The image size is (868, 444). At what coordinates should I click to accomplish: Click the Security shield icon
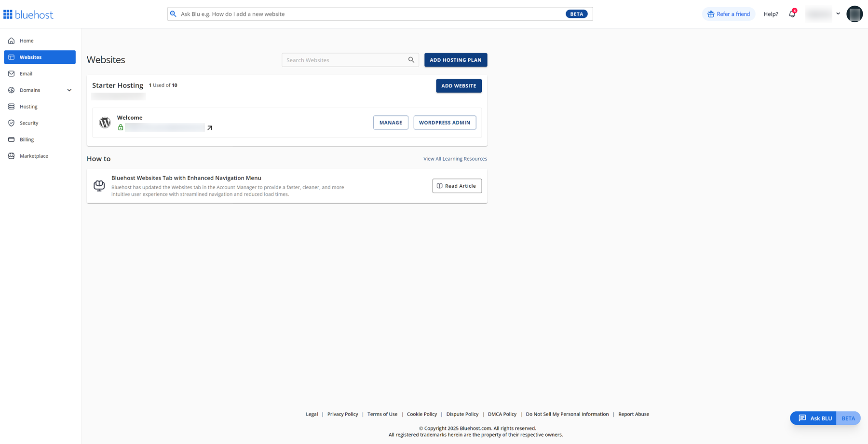11,123
